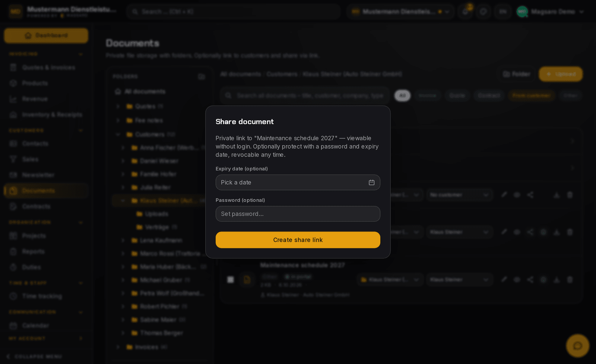Collapse the Customers folder in tree
The height and width of the screenshot is (364, 596).
pos(118,134)
